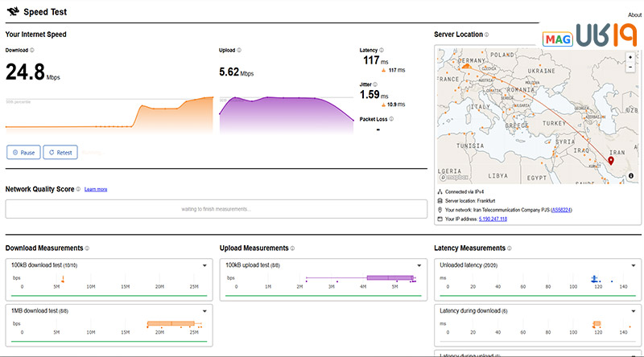Click the Server Location info icon
The image size is (644, 357).
coord(487,35)
